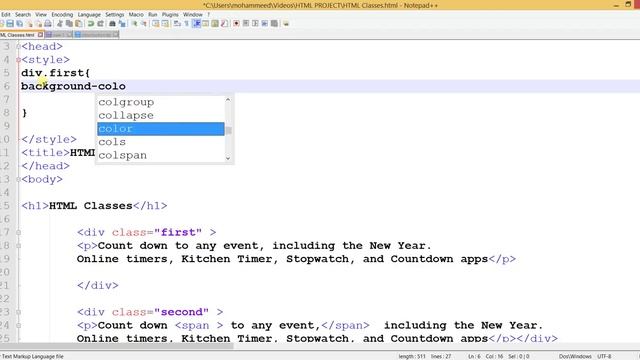Click the Ln : 6 status bar field

475,356
